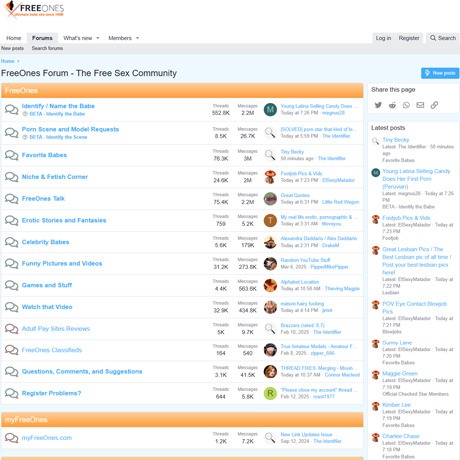The image size is (460, 460).
Task: Open Great Quotes latest thread
Action: click(295, 195)
